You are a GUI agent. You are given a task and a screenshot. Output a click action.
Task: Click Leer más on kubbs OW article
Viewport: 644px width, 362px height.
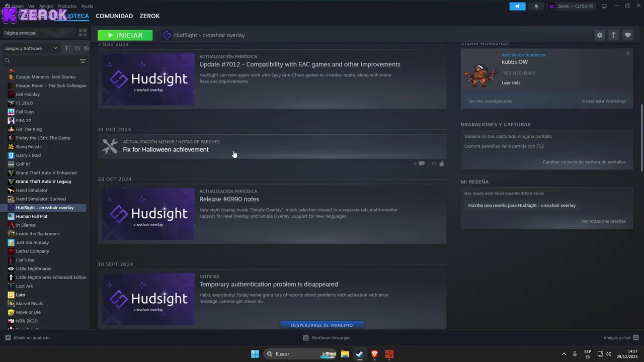tap(511, 82)
